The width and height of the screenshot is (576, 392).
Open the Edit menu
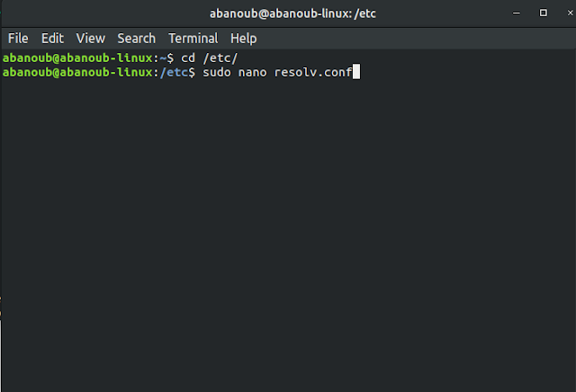tap(52, 39)
